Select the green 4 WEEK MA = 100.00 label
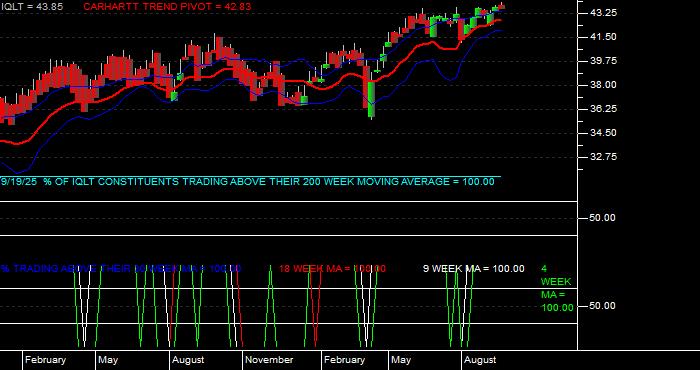Image resolution: width=700 pixels, height=370 pixels. 557,288
